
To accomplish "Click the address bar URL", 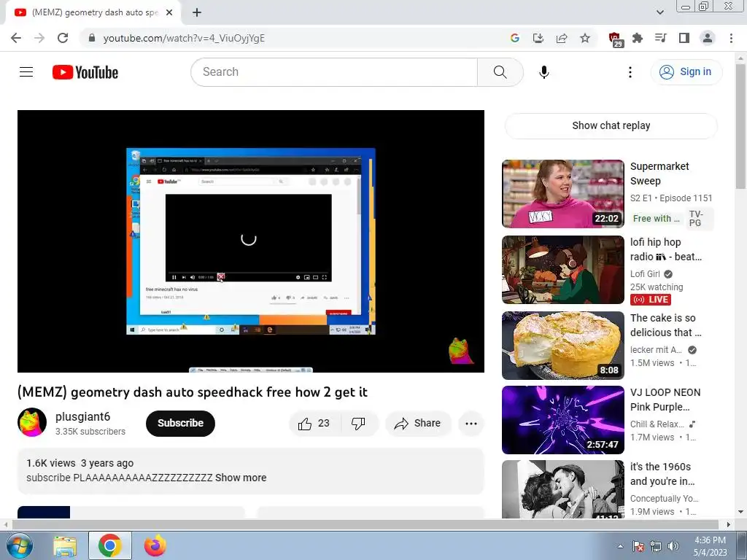I will (x=184, y=38).
